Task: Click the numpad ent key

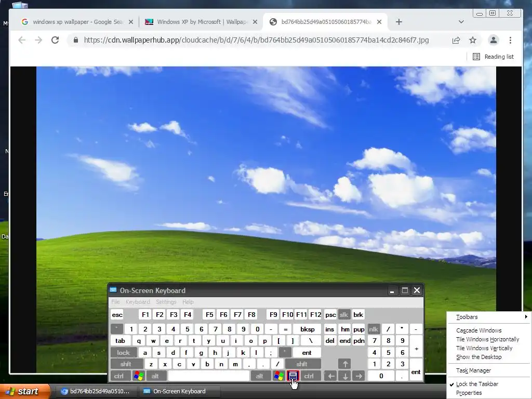Action: click(x=416, y=370)
